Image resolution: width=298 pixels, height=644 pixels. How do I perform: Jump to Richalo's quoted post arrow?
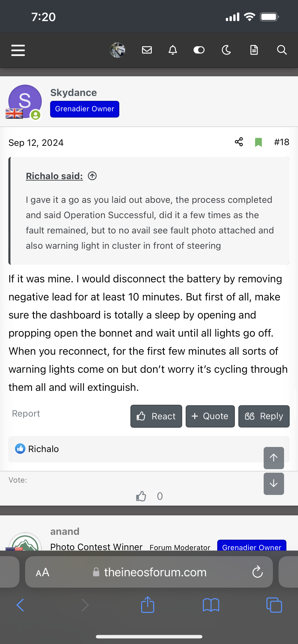point(92,176)
